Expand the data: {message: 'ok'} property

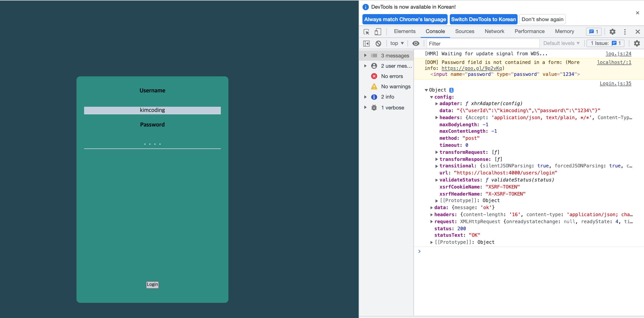(x=431, y=208)
